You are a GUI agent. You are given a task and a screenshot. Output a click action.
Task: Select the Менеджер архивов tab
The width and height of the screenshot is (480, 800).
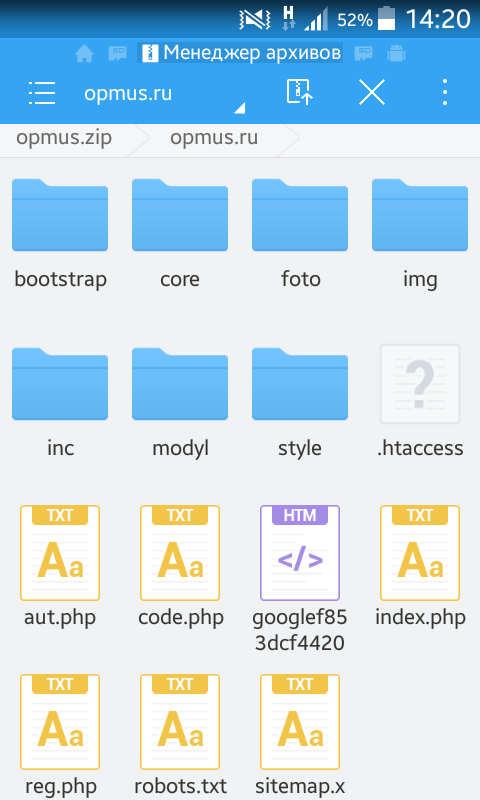pos(240,53)
